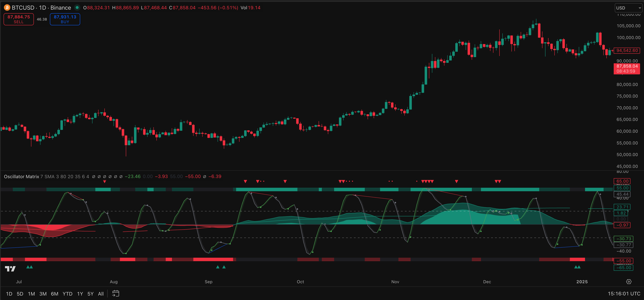Expand the Binance exchange selector in the title

[x=60, y=7]
